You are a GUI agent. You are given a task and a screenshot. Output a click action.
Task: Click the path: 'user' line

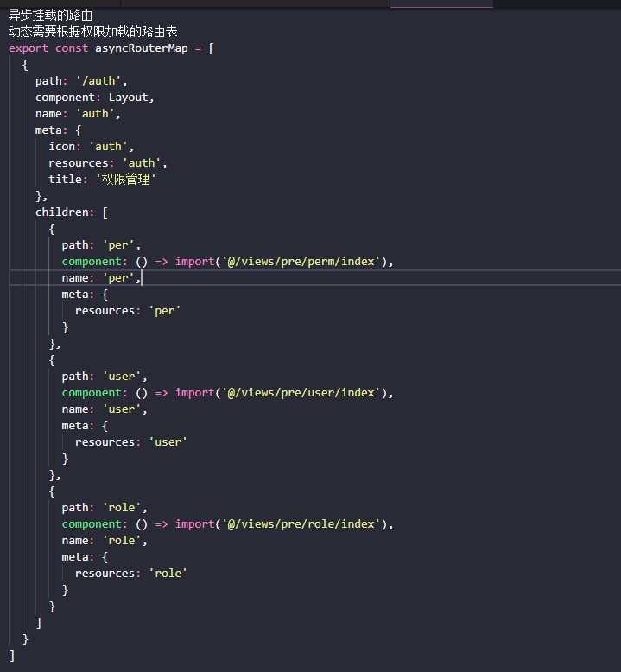pyautogui.click(x=105, y=377)
